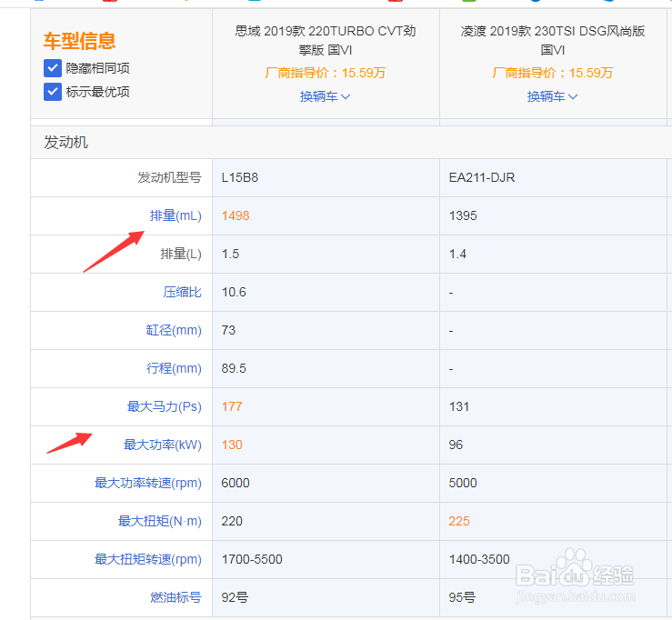672x620 pixels.
Task: Click the highlighted 177 horsepower value
Action: point(232,406)
